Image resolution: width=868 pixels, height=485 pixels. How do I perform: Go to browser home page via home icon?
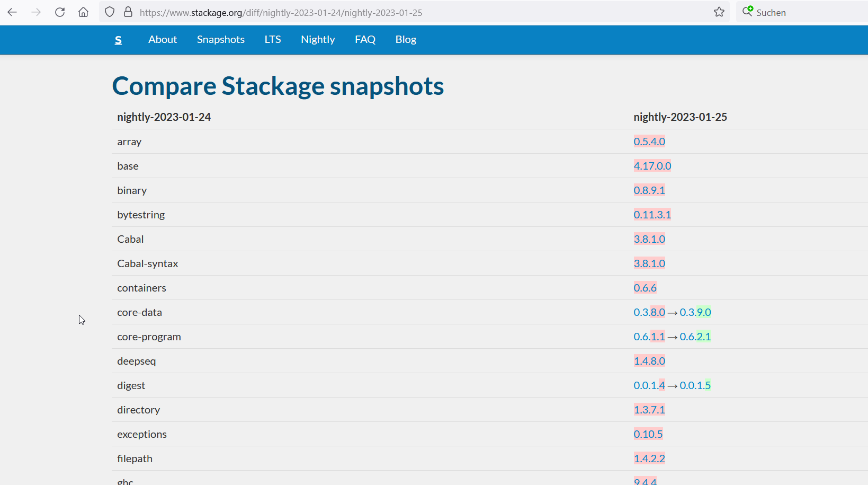coord(83,12)
